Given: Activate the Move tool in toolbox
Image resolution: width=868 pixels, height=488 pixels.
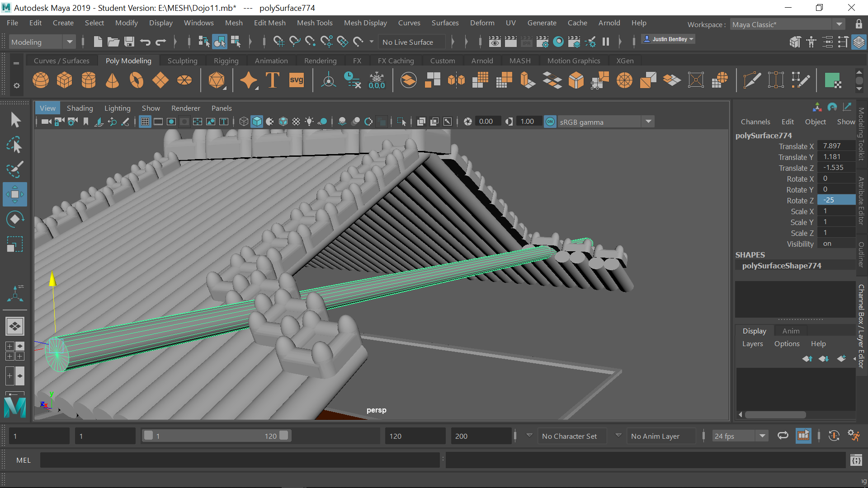Looking at the screenshot, I should (x=15, y=194).
